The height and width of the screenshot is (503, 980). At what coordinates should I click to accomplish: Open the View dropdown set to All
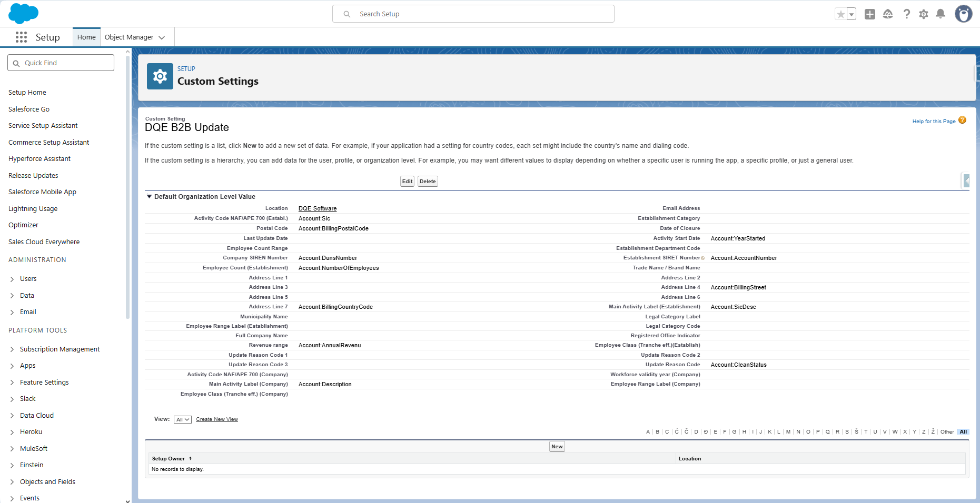click(x=183, y=419)
